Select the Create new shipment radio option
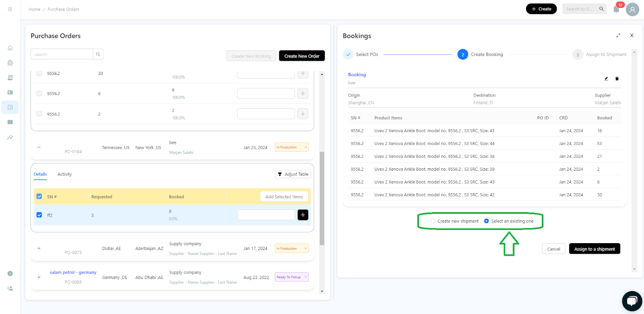Image resolution: width=644 pixels, height=314 pixels. click(433, 221)
